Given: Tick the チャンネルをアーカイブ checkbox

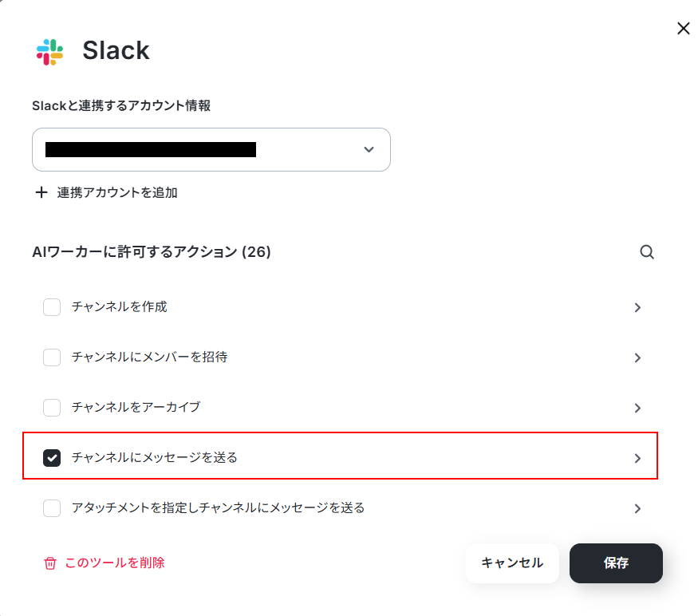Looking at the screenshot, I should (52, 408).
